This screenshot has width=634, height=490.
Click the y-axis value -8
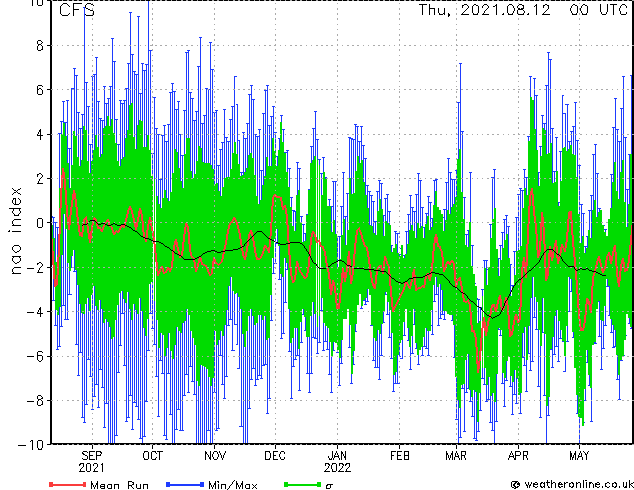coord(35,400)
